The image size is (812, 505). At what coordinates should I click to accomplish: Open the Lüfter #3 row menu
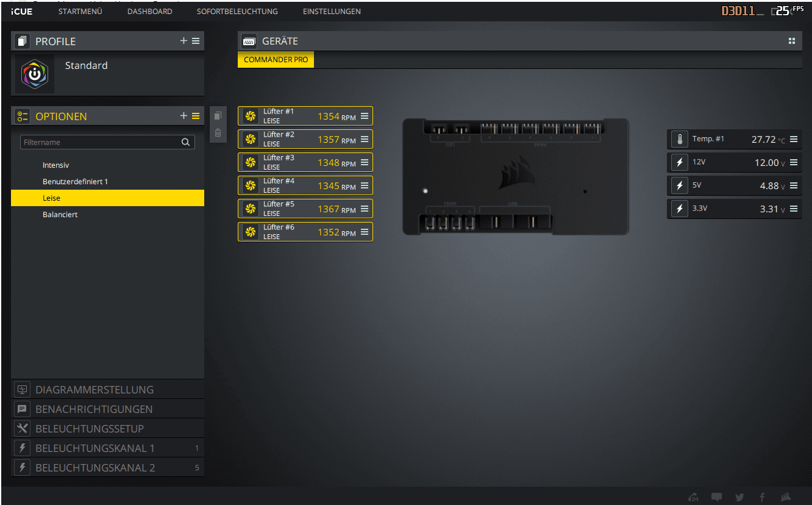[x=365, y=162]
